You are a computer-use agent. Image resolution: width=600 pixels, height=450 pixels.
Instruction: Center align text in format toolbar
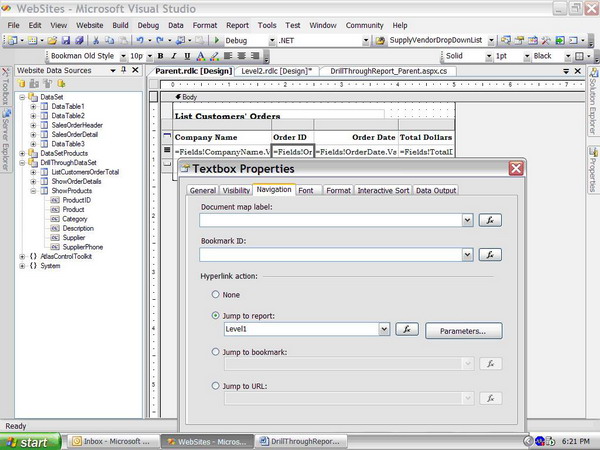[x=241, y=56]
